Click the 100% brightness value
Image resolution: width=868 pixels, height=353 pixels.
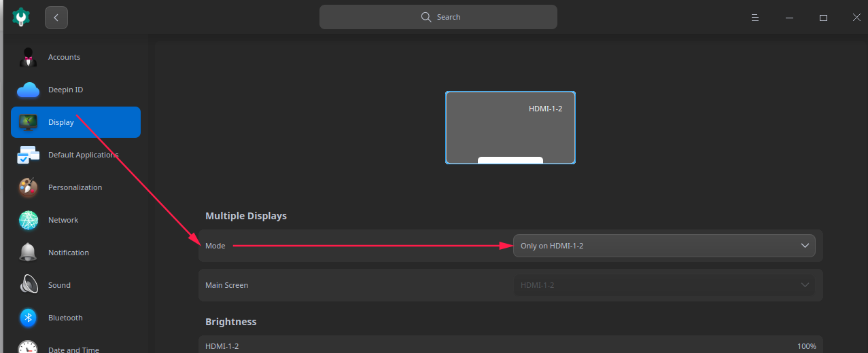coord(807,346)
